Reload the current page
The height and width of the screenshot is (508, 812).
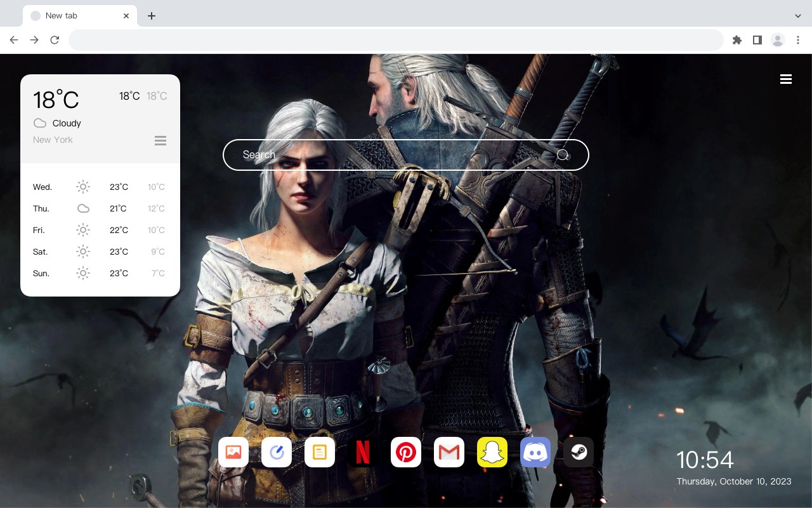point(55,40)
